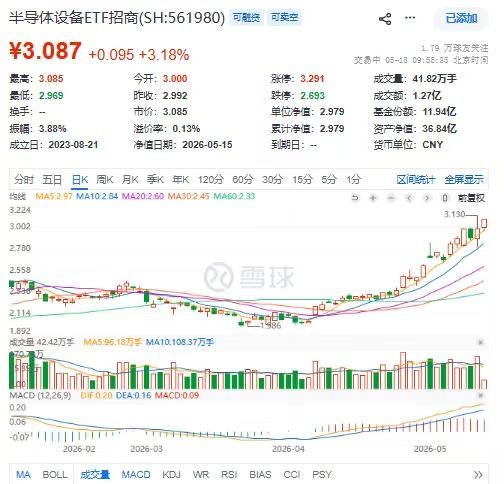The image size is (504, 484).
Task: Zoom in the K-line chart with plus icon
Action: point(373,198)
